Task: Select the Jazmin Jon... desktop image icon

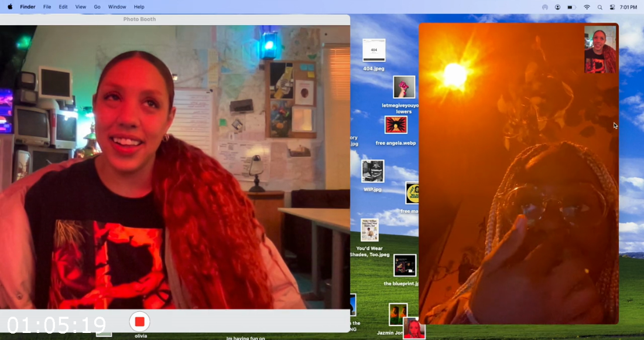Action: [x=398, y=315]
